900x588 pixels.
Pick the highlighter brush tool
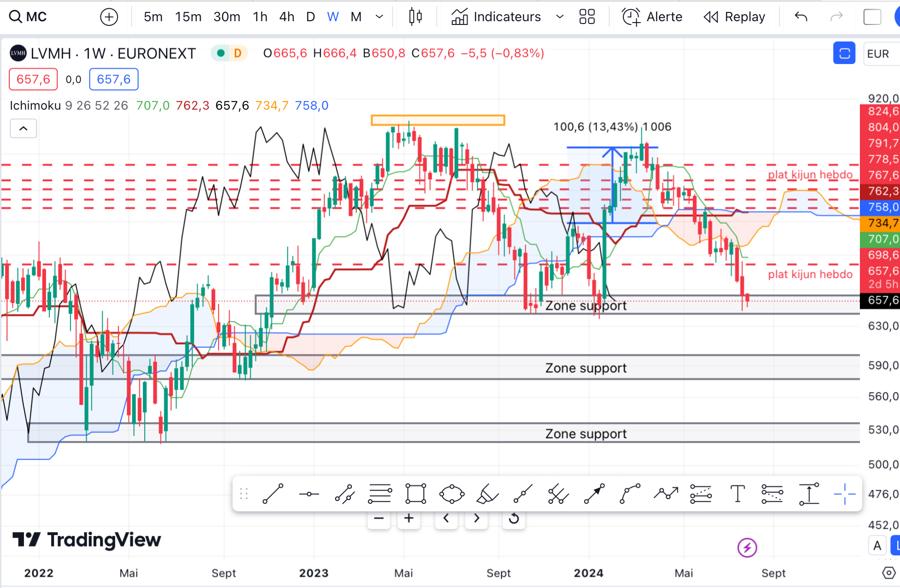[487, 494]
